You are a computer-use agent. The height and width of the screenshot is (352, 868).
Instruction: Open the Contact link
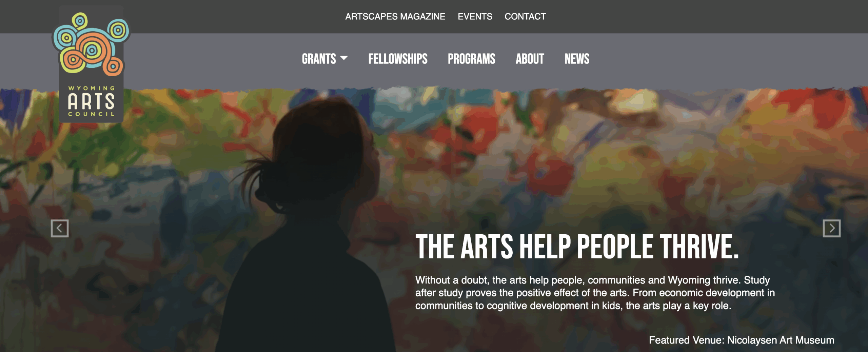[x=525, y=16]
